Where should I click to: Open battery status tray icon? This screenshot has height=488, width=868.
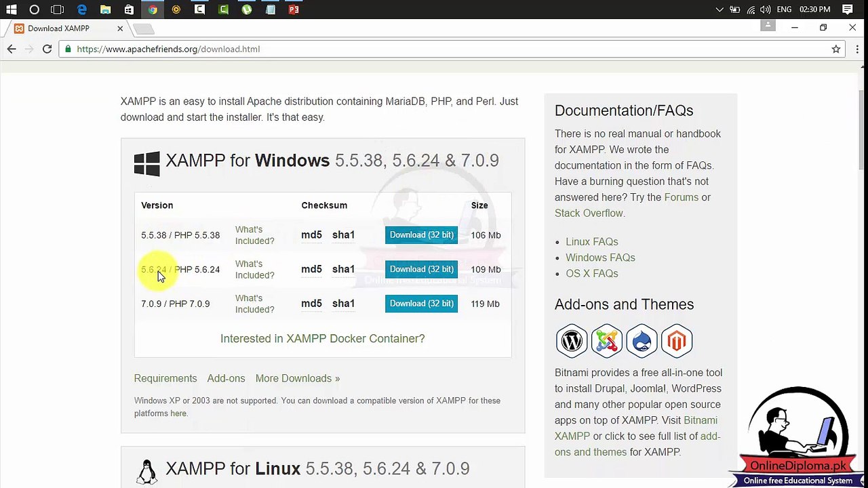click(735, 9)
